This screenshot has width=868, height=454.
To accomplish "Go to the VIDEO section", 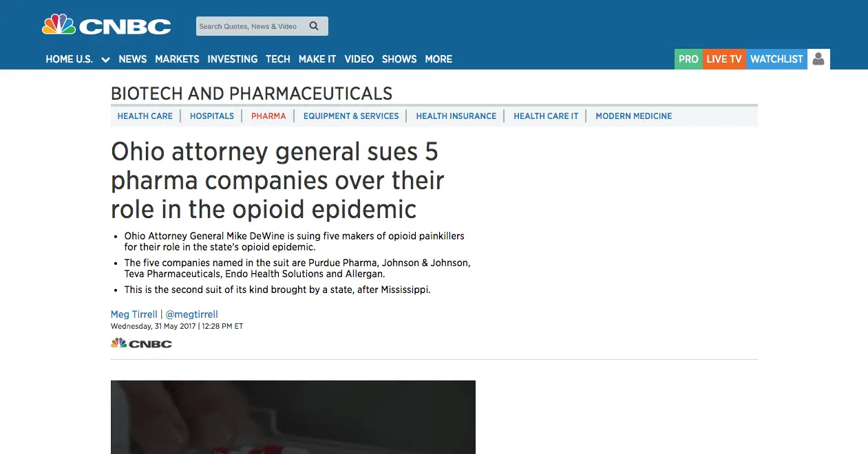I will tap(359, 59).
